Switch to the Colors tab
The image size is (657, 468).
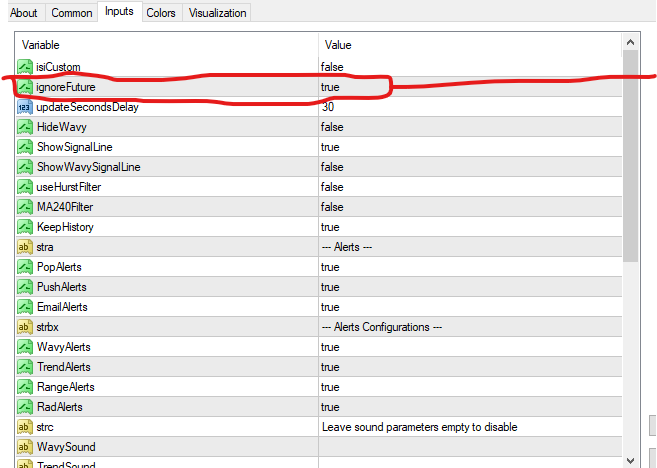click(160, 13)
